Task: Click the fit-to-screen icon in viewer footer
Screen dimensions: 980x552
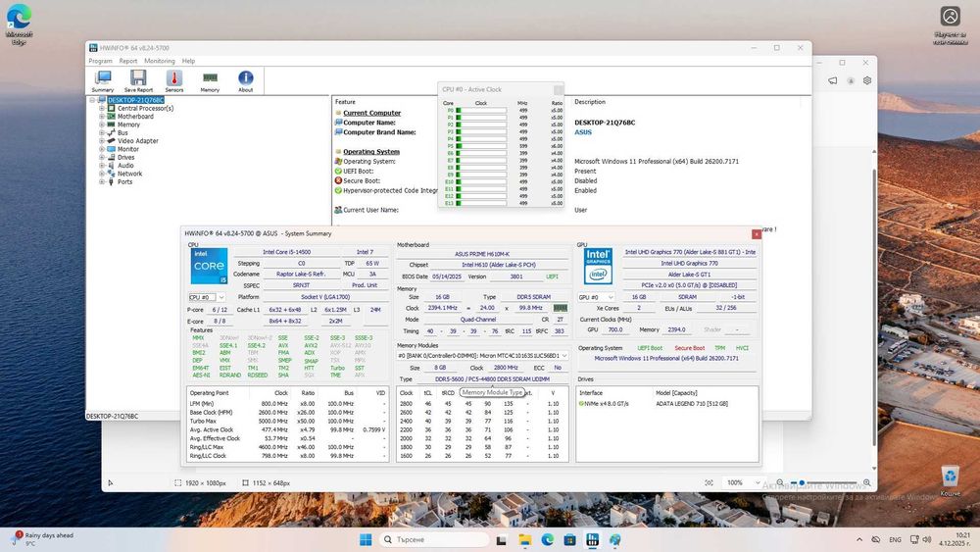Action: [x=709, y=482]
